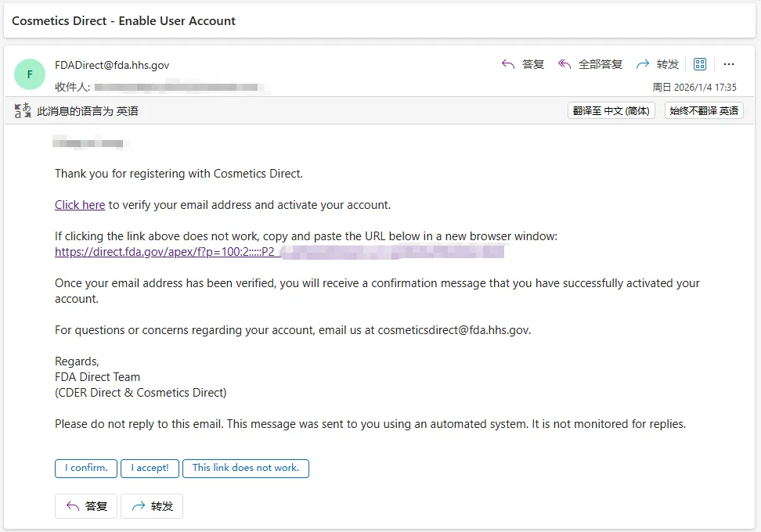Open the direct.fda.gov URL link

164,252
